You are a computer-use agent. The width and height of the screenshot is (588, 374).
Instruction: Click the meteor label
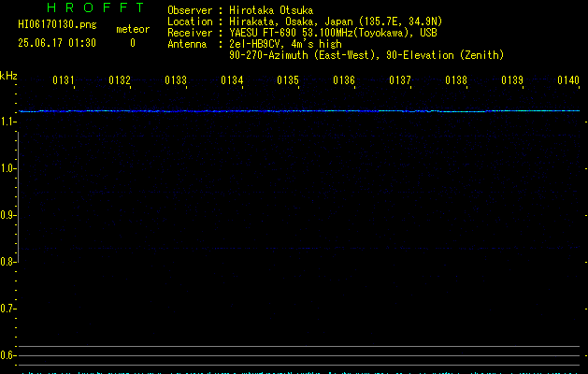pos(133,29)
